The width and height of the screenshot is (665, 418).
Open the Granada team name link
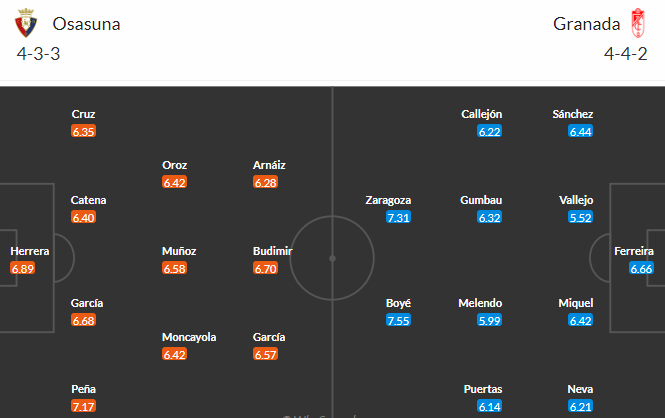(x=587, y=24)
